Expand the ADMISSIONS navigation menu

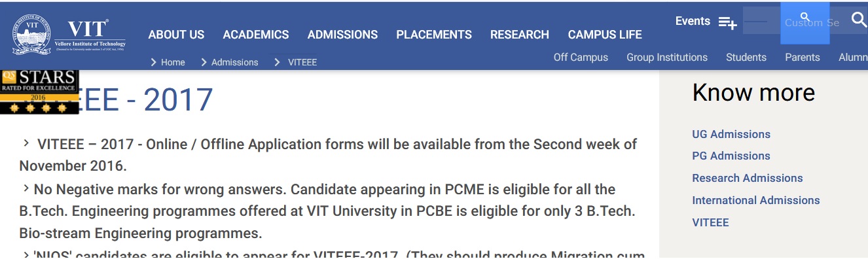click(342, 35)
